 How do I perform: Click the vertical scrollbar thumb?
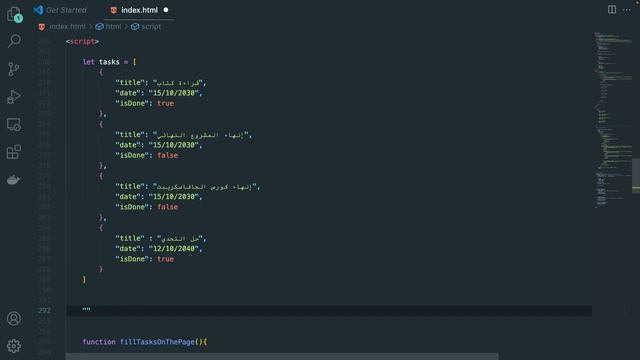(x=636, y=175)
